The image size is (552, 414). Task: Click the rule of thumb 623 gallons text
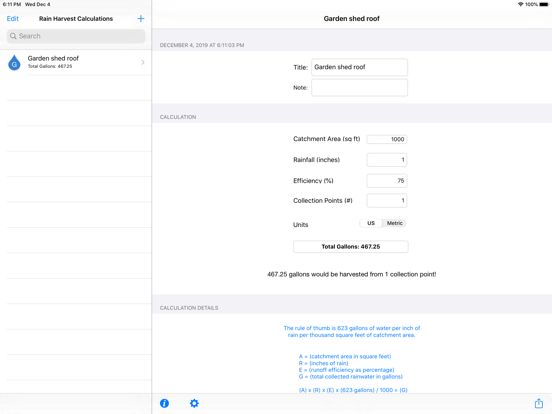coord(352,332)
